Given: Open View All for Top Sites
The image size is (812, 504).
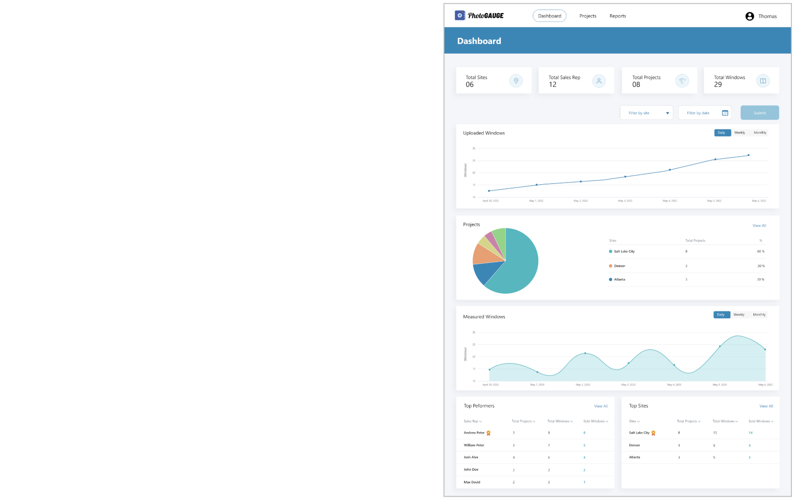Looking at the screenshot, I should coord(766,406).
